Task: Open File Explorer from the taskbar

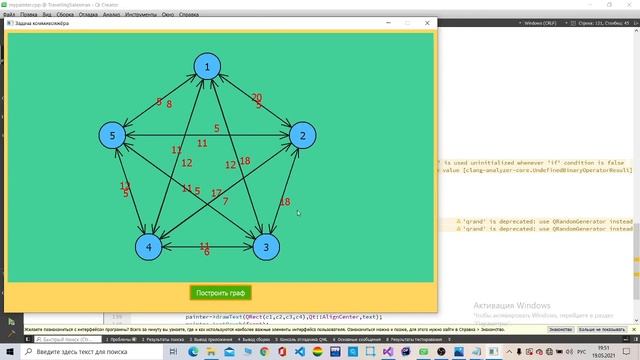Action: [x=211, y=351]
